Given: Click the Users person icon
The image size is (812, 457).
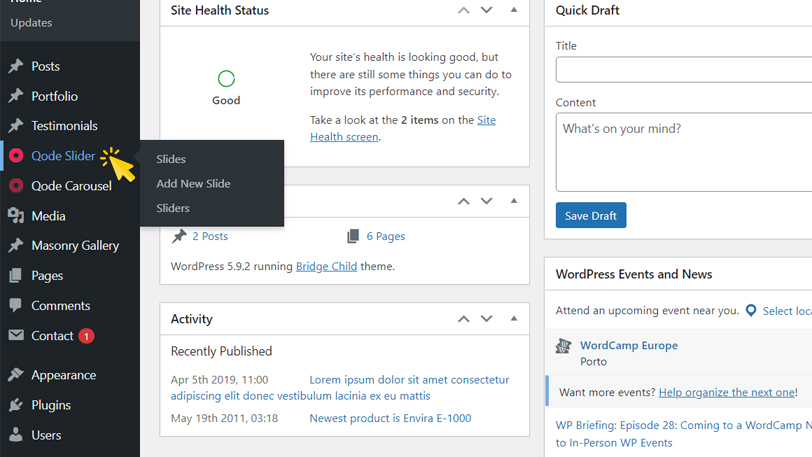Looking at the screenshot, I should 16,436.
